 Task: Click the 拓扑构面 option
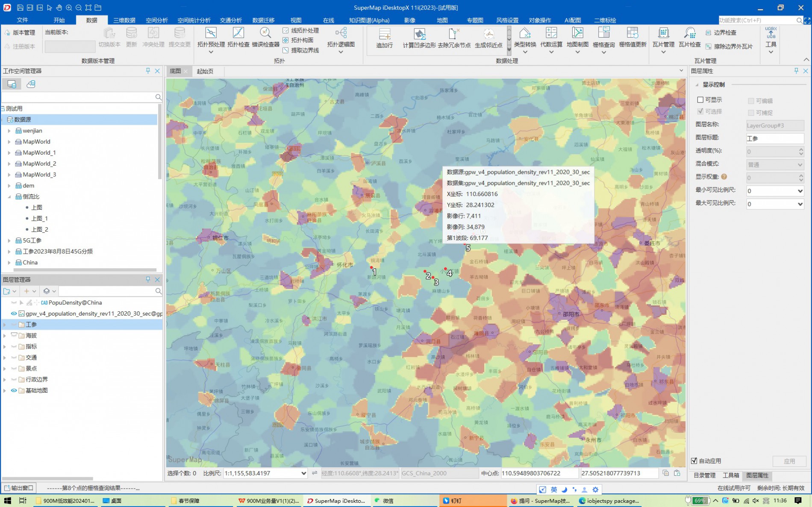[298, 40]
